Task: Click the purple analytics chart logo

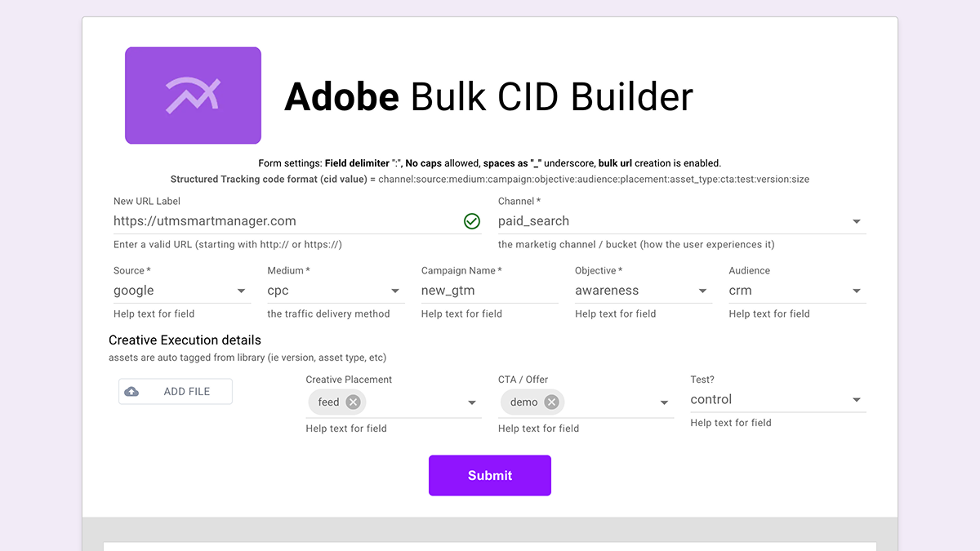Action: 193,96
